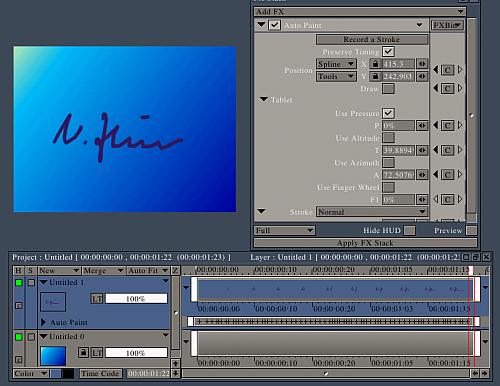Viewport: 500px width, 386px height.
Task: Open the Merge menu
Action: 103,270
